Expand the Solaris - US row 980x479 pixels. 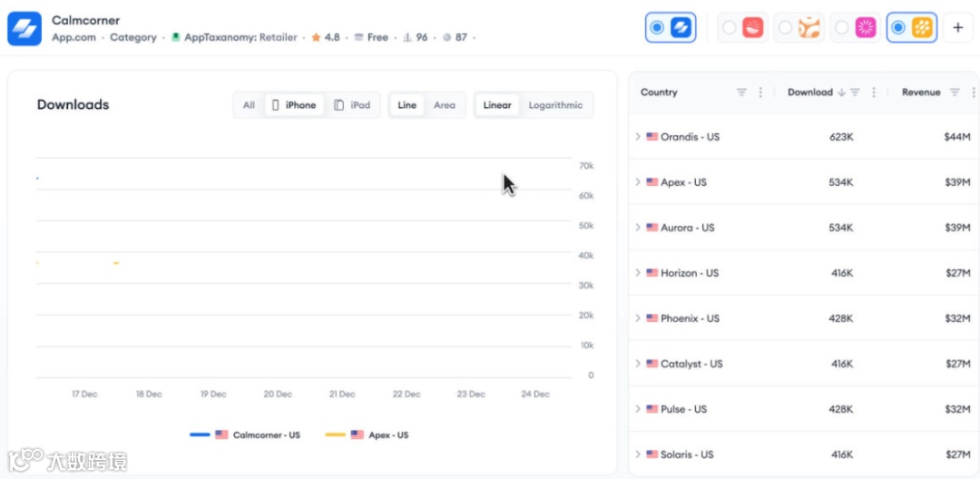tap(638, 455)
